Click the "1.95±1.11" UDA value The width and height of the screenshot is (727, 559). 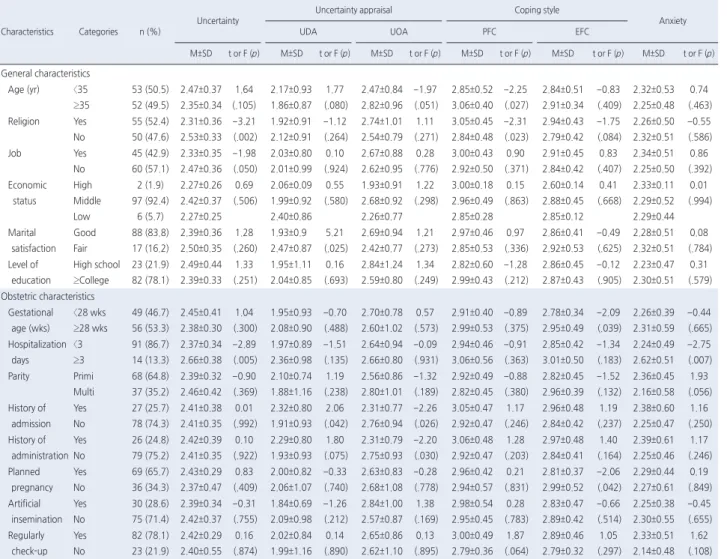coord(291,264)
